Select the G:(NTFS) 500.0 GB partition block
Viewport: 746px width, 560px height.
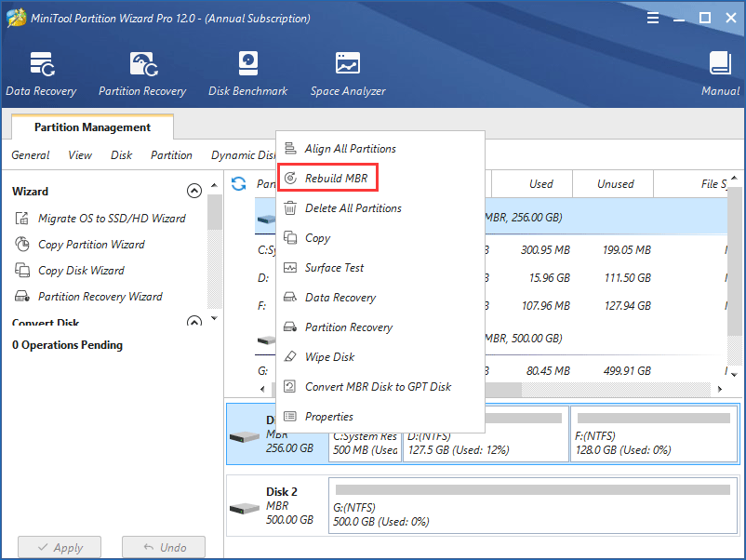pyautogui.click(x=533, y=505)
